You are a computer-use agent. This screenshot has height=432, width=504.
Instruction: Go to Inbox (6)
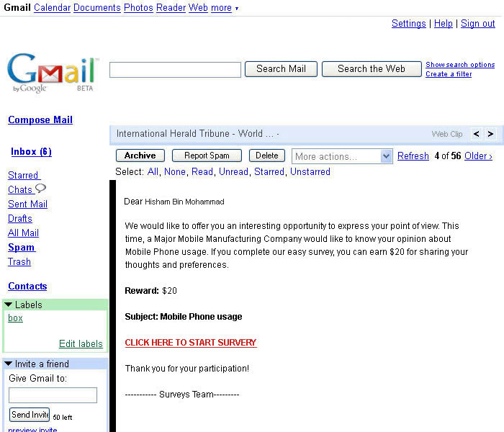[31, 152]
